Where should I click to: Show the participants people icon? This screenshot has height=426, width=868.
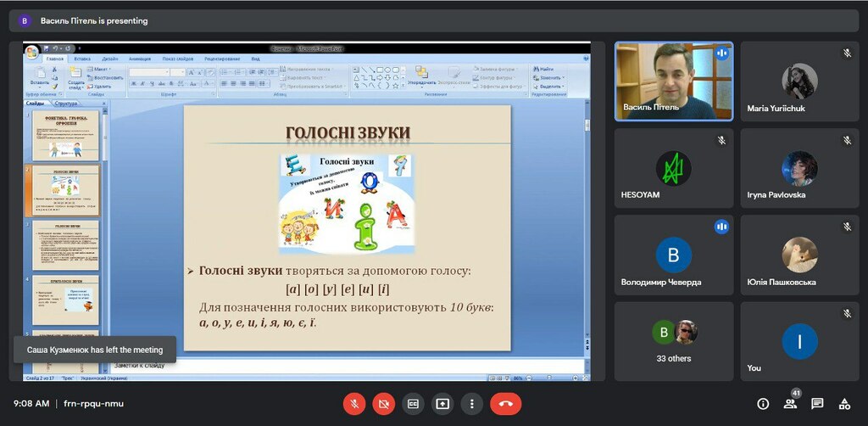point(790,404)
